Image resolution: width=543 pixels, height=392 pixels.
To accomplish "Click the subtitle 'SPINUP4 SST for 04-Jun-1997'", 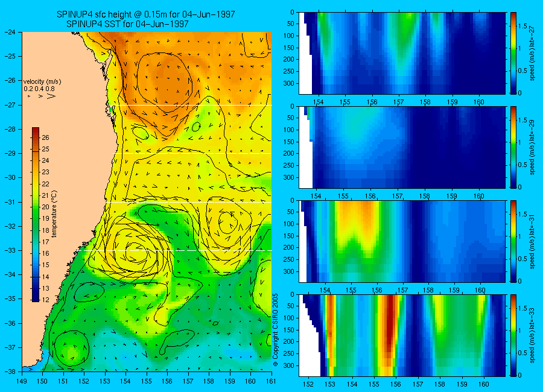I will (x=127, y=24).
